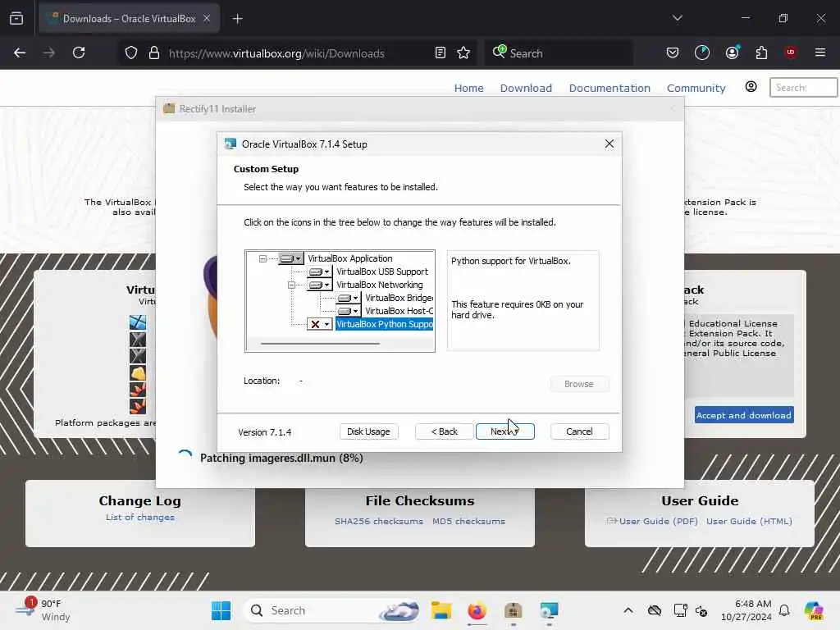Open Pocket save icon

pos(673,52)
